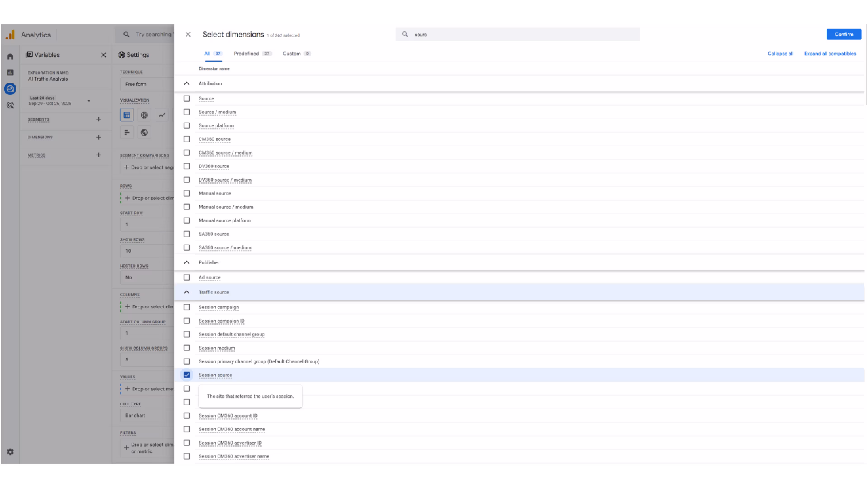Open Advertising icon in left sidebar
868x488 pixels.
pyautogui.click(x=10, y=106)
